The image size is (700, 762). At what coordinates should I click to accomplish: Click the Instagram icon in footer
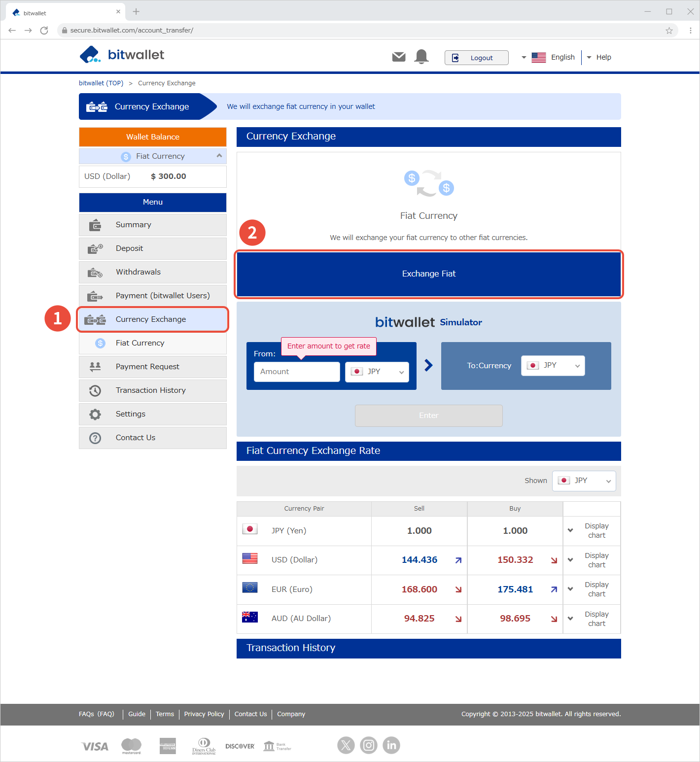click(x=369, y=745)
